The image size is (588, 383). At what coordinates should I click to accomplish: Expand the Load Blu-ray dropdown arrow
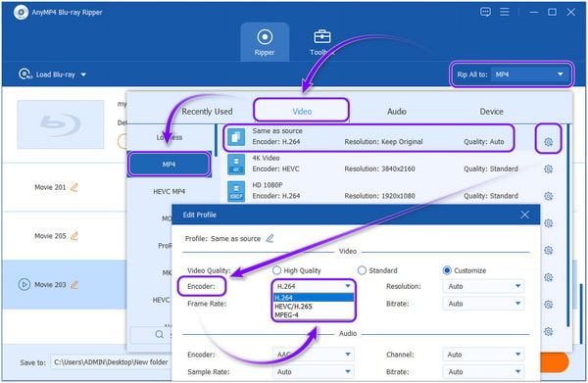tap(83, 74)
